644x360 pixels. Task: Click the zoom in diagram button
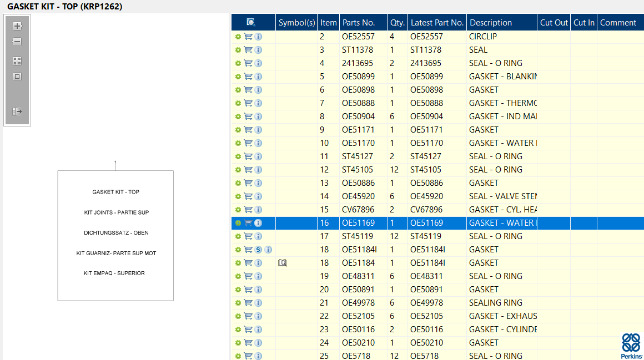[17, 26]
